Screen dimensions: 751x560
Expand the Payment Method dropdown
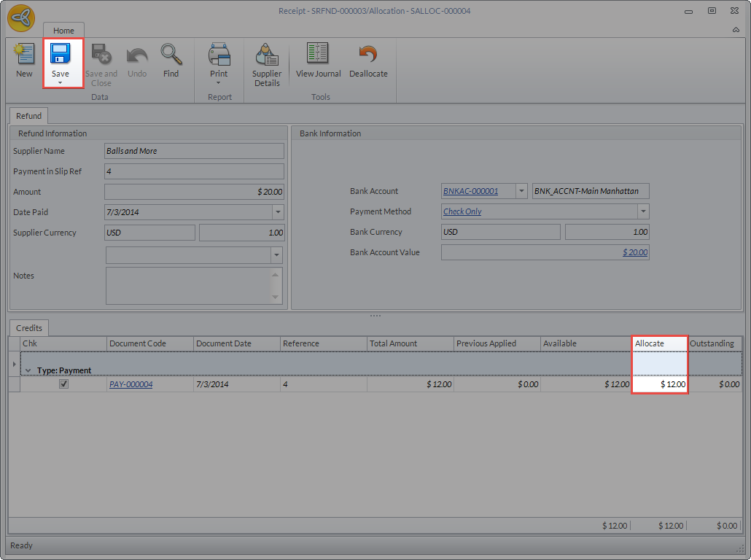643,211
